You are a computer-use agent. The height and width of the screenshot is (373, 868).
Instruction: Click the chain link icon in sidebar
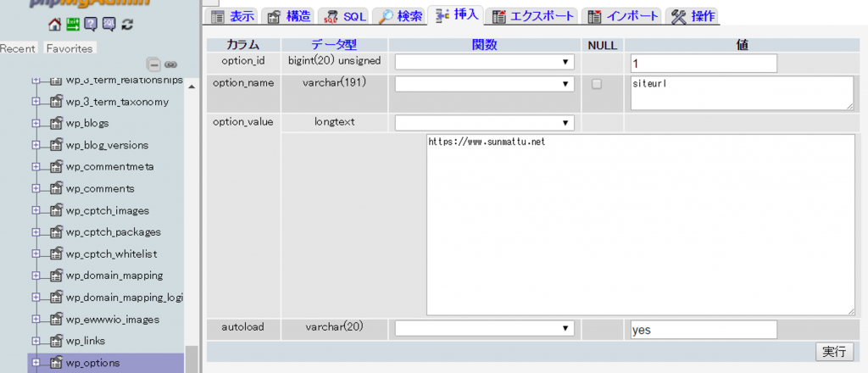170,64
